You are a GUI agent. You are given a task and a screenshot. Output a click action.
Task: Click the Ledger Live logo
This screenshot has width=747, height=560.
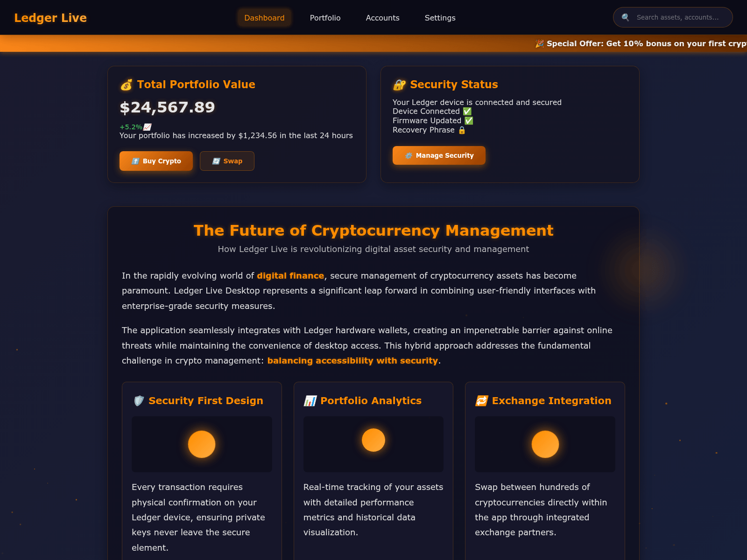[x=50, y=18]
